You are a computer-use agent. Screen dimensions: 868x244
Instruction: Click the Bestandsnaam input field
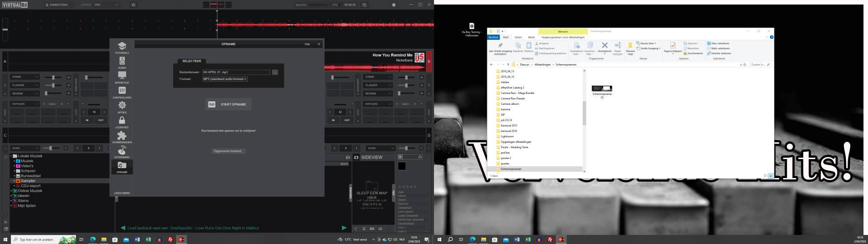(x=236, y=72)
